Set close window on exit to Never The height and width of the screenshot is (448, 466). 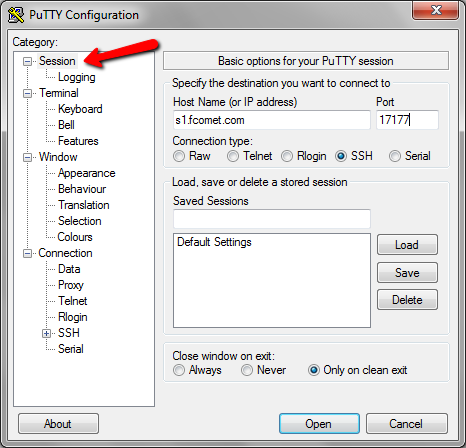[247, 370]
